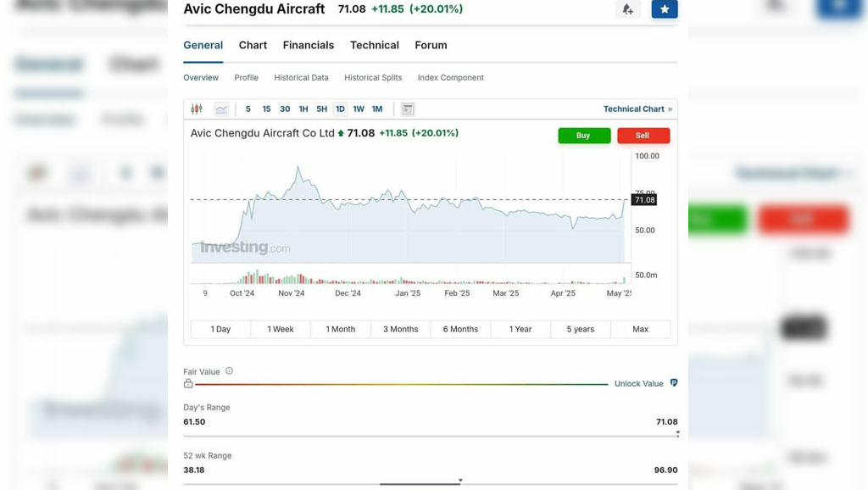Open the news overlay icon in chart toolbar
Screen dimensions: 868x490
(x=408, y=109)
